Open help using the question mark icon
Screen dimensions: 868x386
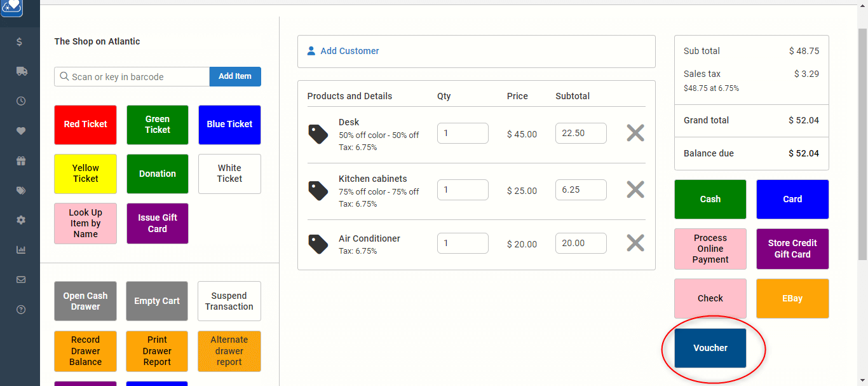click(20, 310)
